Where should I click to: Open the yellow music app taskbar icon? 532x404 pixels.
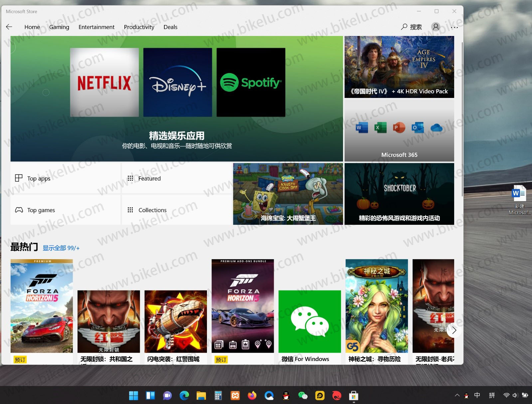click(320, 395)
